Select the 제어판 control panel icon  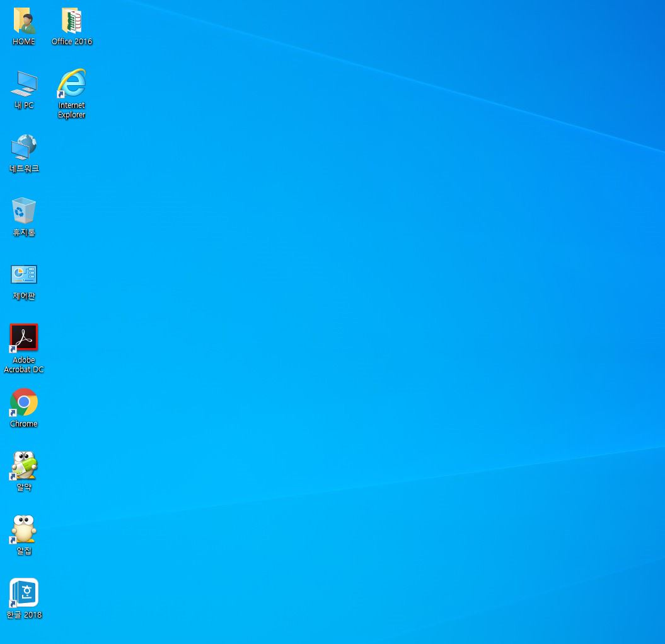[x=24, y=274]
